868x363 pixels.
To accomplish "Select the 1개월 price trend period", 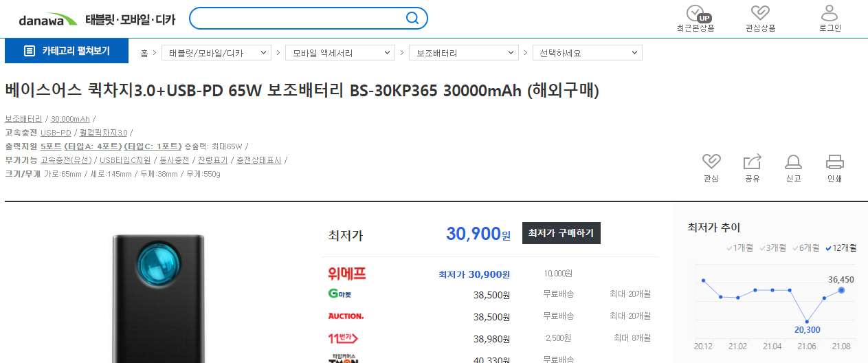I will point(739,247).
